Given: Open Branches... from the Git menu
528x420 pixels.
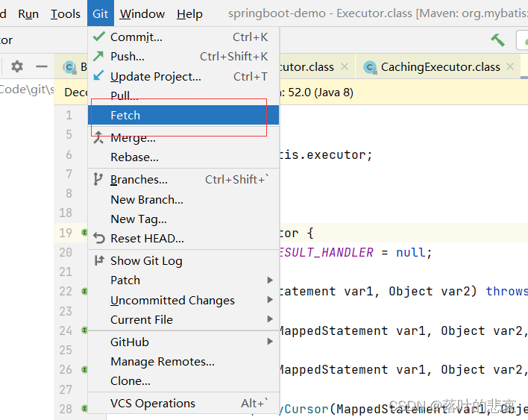Looking at the screenshot, I should [183, 180].
